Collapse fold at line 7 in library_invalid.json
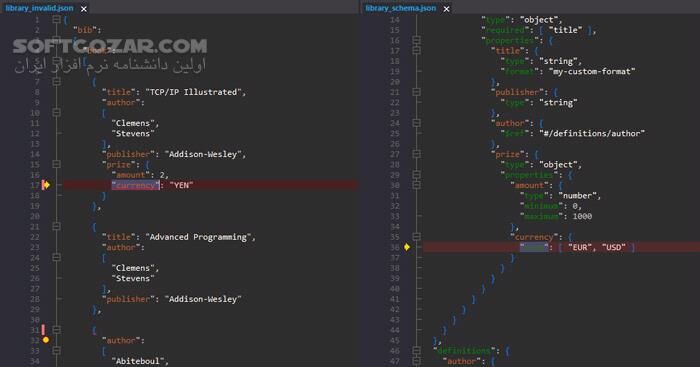This screenshot has width=700, height=367. click(x=56, y=82)
